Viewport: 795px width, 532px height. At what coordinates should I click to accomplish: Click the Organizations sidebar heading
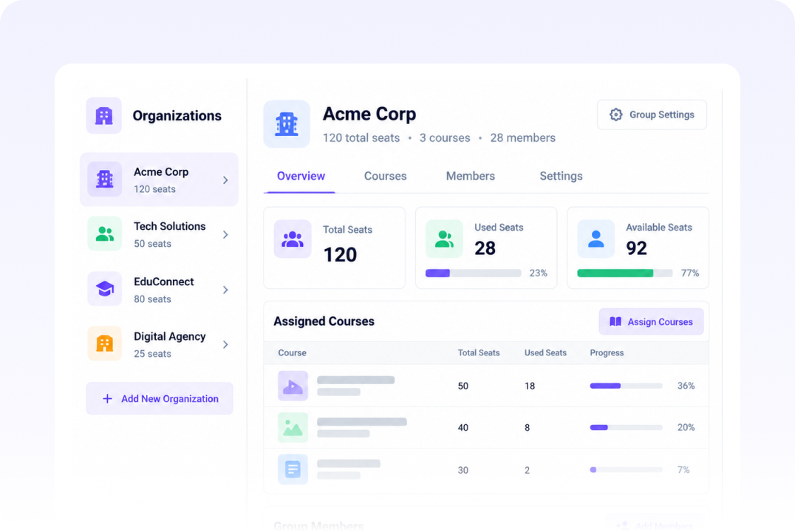tap(177, 115)
